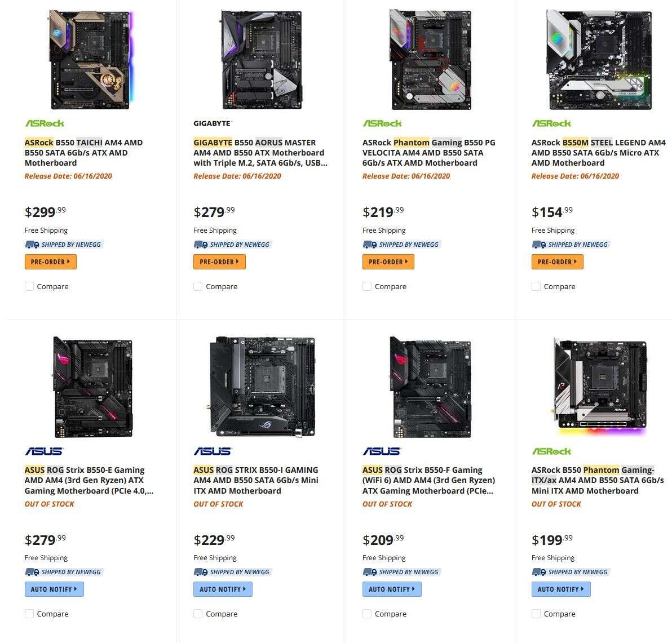
Task: Click the ASRock logo above B550M STEEL LEGEND
Action: [x=551, y=123]
